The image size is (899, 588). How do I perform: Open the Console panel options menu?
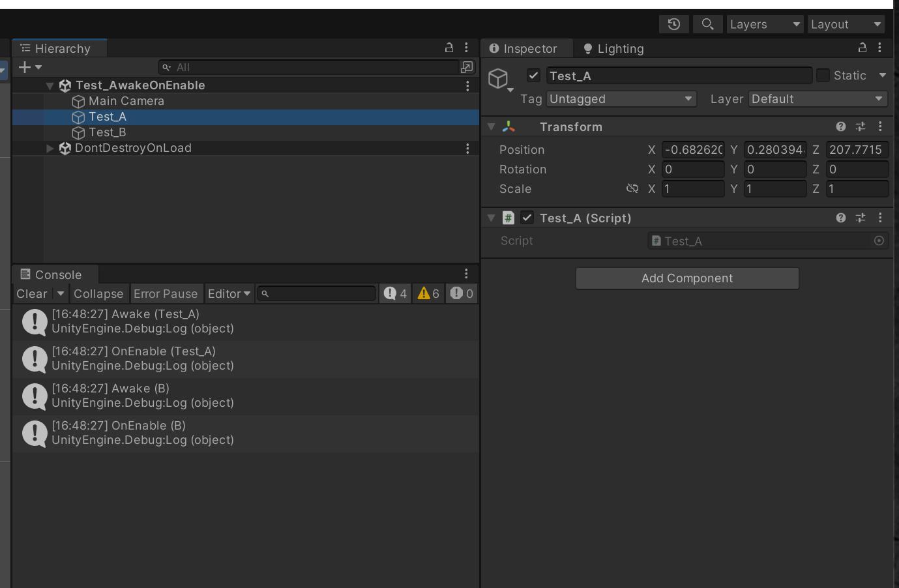pos(466,274)
